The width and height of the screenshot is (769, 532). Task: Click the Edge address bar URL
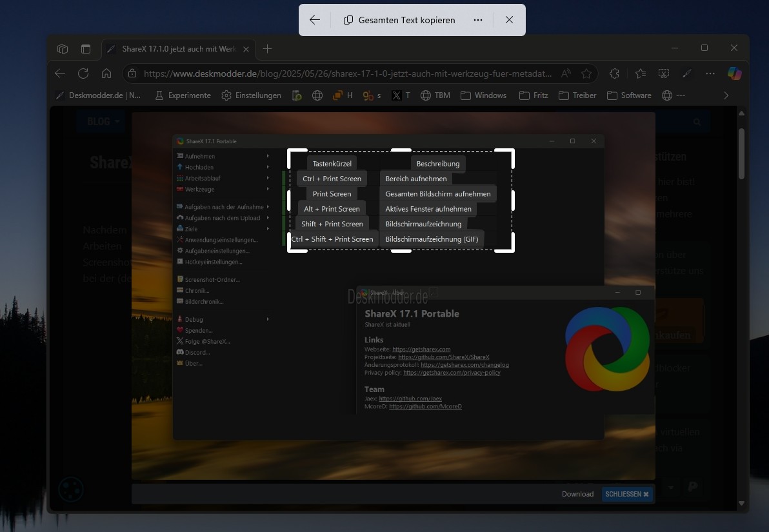click(x=348, y=74)
